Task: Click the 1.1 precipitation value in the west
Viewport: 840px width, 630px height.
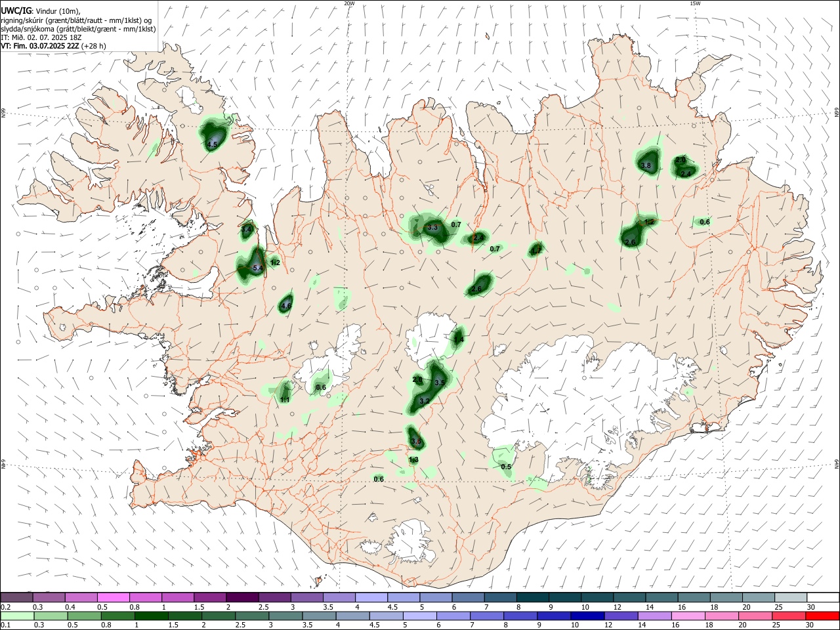Action: coord(285,400)
